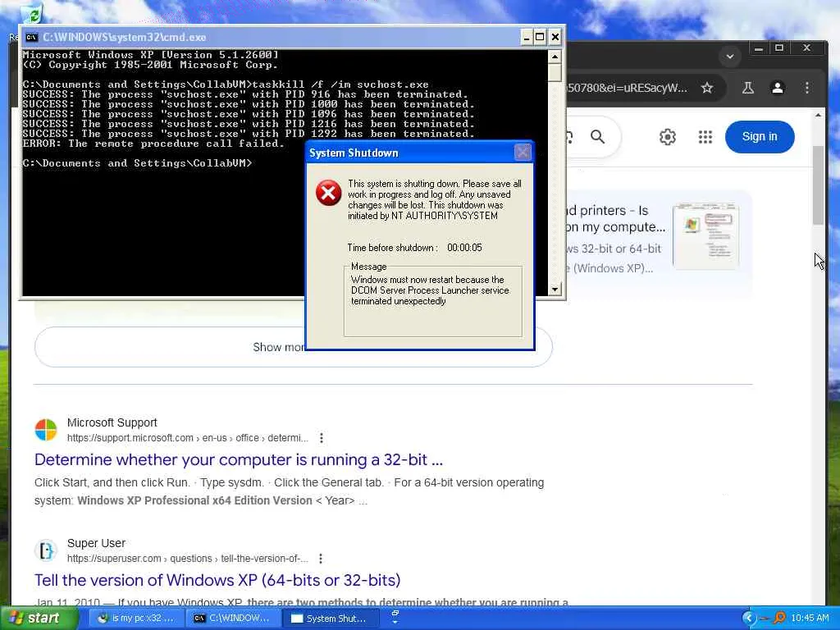
Task: Click the orange magnifier tray icon
Action: 779,619
